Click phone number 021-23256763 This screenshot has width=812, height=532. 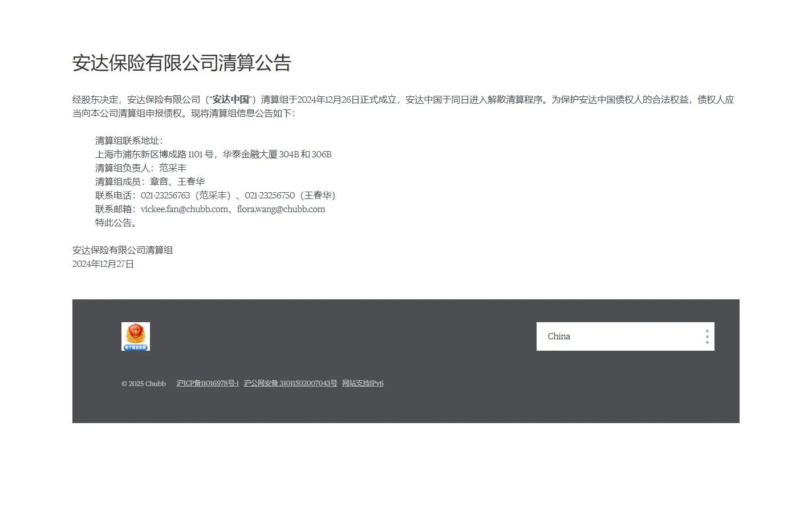click(165, 196)
